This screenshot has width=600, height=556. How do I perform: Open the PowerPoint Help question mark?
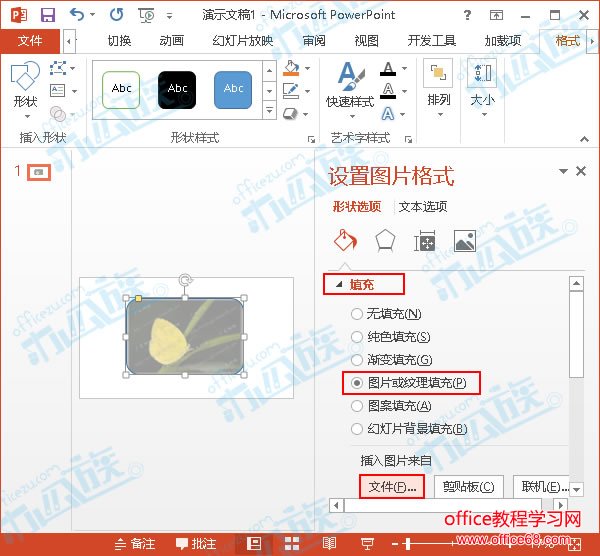[x=467, y=15]
